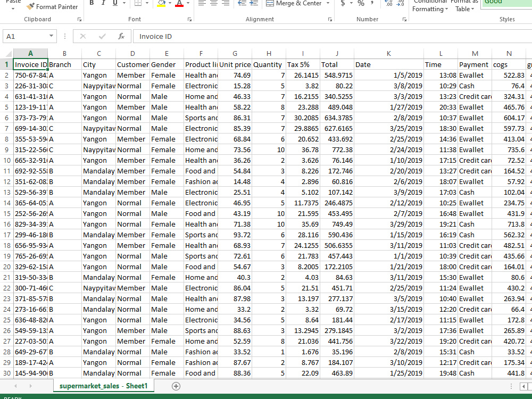Increase the cell indent
This screenshot has height=399, width=532.
pyautogui.click(x=254, y=3)
